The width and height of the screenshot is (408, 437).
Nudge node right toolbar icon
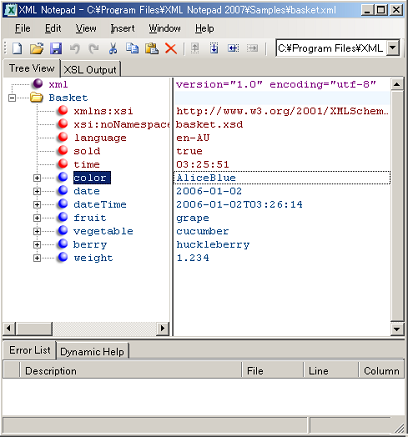252,48
